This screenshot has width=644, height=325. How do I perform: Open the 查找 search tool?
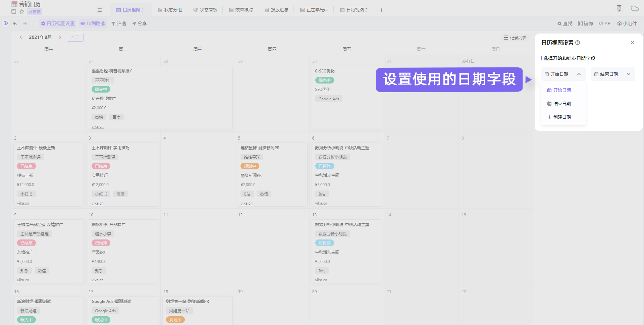click(565, 23)
